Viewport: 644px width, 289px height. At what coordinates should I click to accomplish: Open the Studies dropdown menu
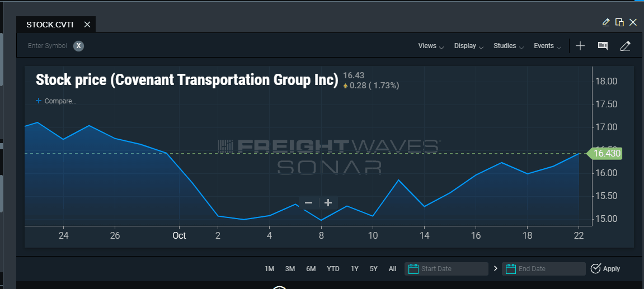[x=509, y=46]
